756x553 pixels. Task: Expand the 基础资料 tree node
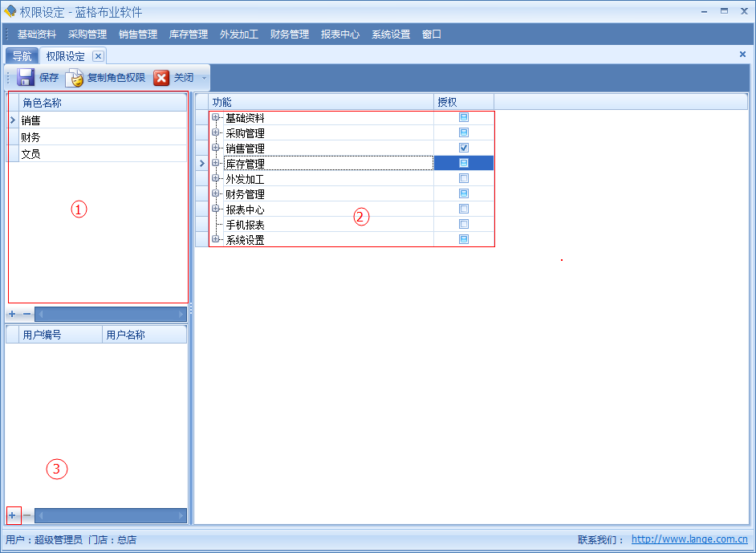pos(216,117)
